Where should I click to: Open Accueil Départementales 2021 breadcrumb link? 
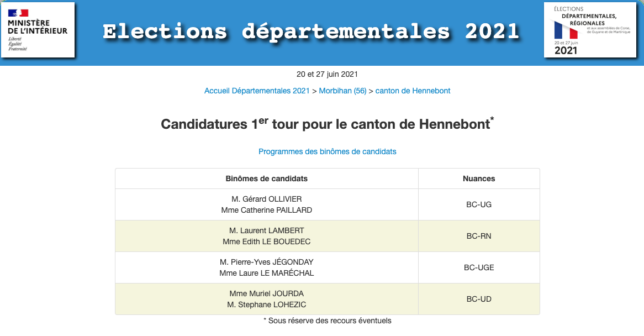pos(257,91)
